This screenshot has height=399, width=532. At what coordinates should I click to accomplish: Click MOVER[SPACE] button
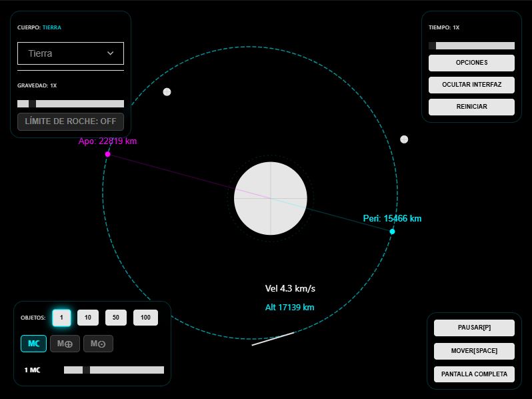(474, 351)
